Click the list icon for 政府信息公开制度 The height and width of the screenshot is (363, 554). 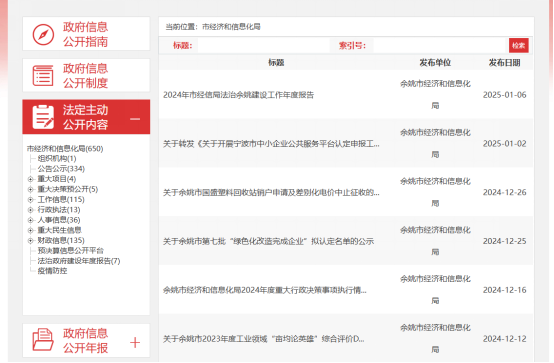pyautogui.click(x=43, y=76)
